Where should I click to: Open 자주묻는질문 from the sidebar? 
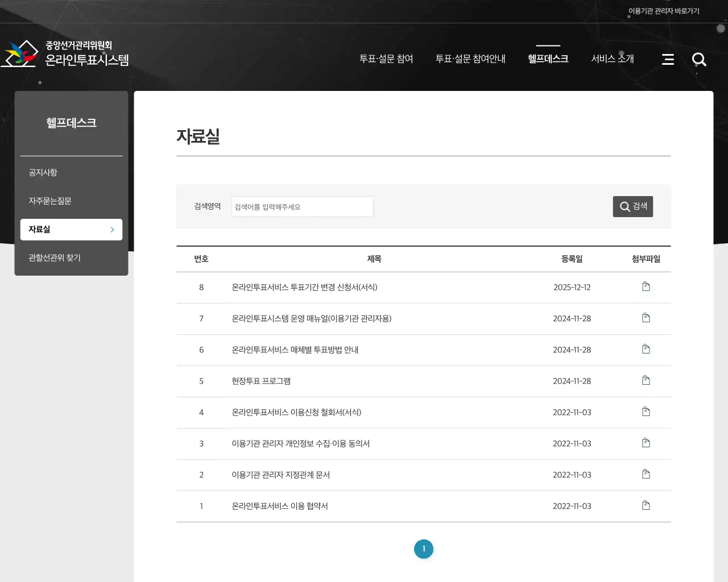49,201
